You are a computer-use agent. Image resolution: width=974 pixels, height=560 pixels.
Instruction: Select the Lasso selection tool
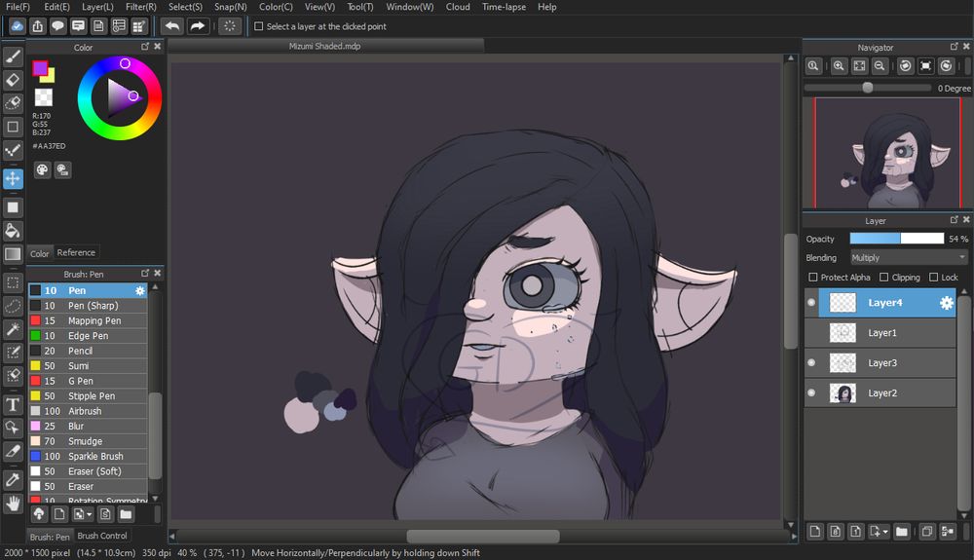13,306
